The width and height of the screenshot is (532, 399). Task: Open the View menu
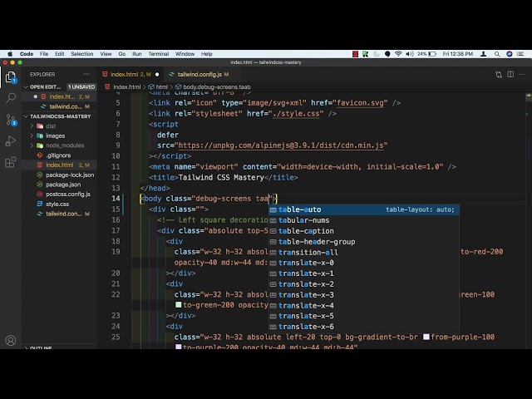click(x=106, y=54)
